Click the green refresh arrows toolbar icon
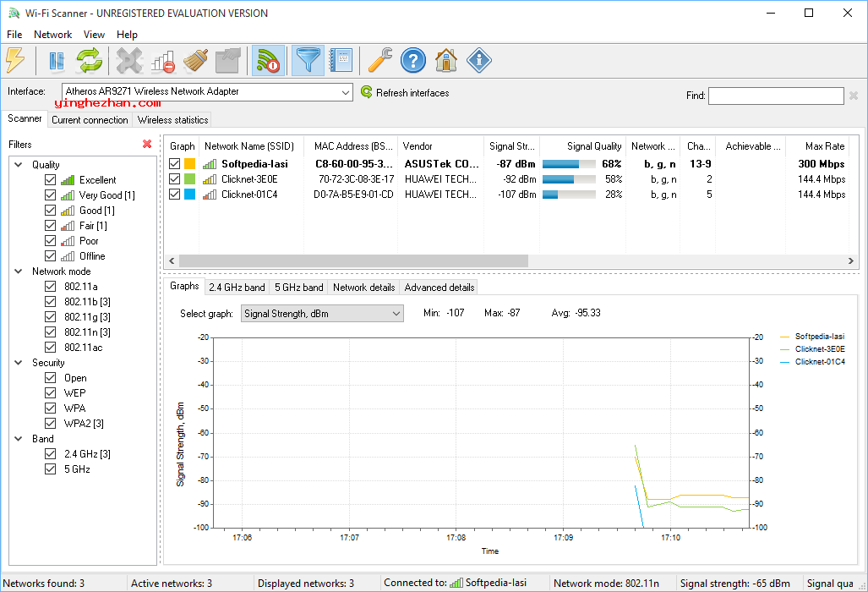The width and height of the screenshot is (868, 592). coord(89,60)
